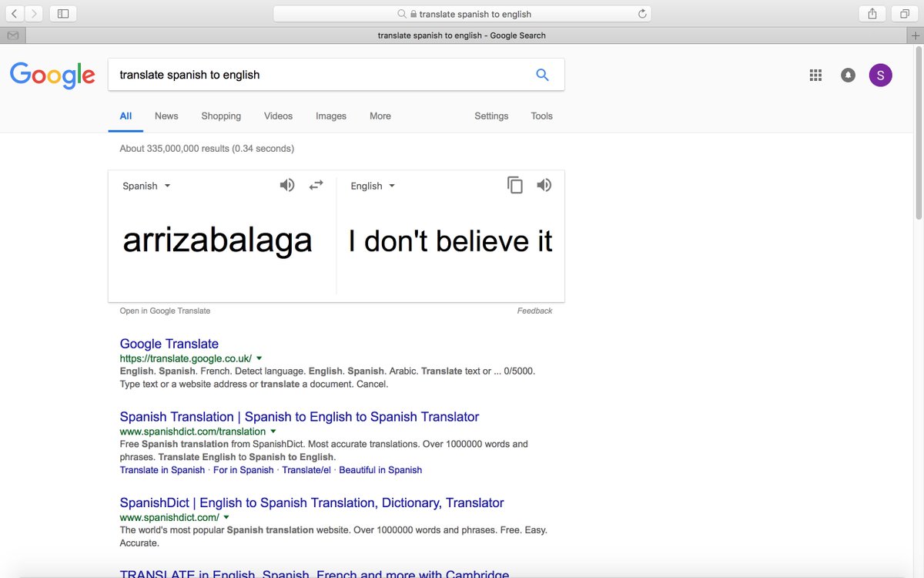Open Beautiful in Spanish sitelink
Image resolution: width=924 pixels, height=578 pixels.
pyautogui.click(x=380, y=470)
